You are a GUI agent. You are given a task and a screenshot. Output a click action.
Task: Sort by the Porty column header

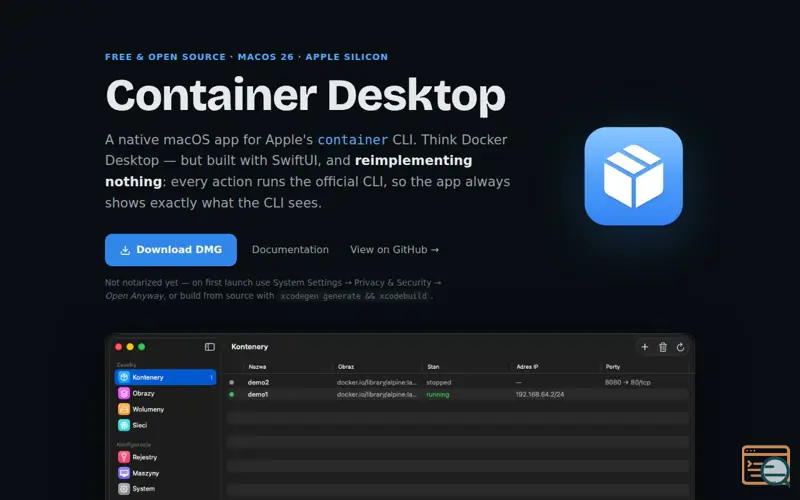613,367
